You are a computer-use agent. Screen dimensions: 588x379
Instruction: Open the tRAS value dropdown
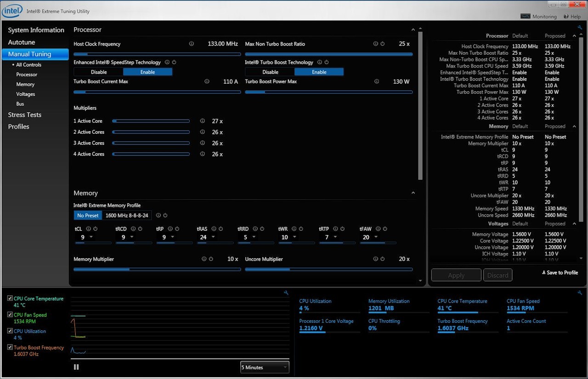tap(214, 237)
